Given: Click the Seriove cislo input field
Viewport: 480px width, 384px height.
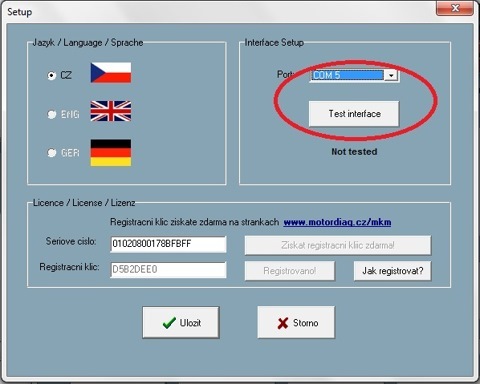Looking at the screenshot, I should coord(168,244).
